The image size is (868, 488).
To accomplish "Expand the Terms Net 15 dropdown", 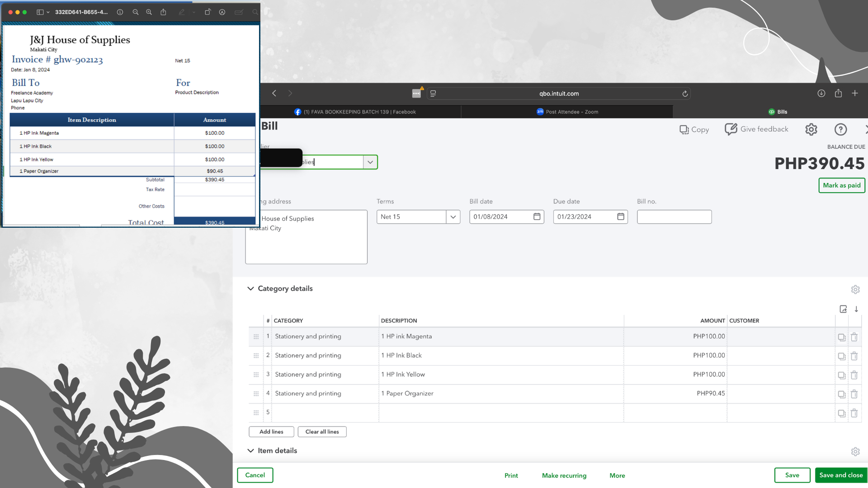I will pos(453,217).
